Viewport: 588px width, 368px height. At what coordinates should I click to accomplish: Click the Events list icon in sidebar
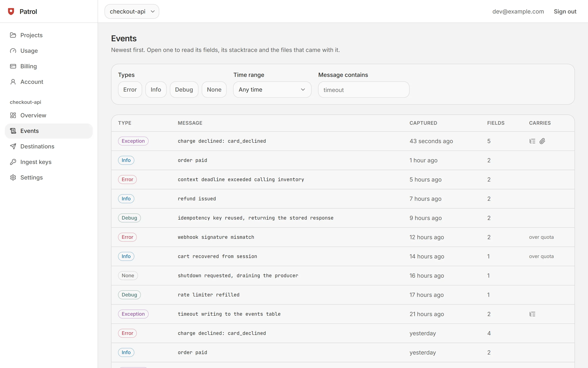click(x=13, y=131)
